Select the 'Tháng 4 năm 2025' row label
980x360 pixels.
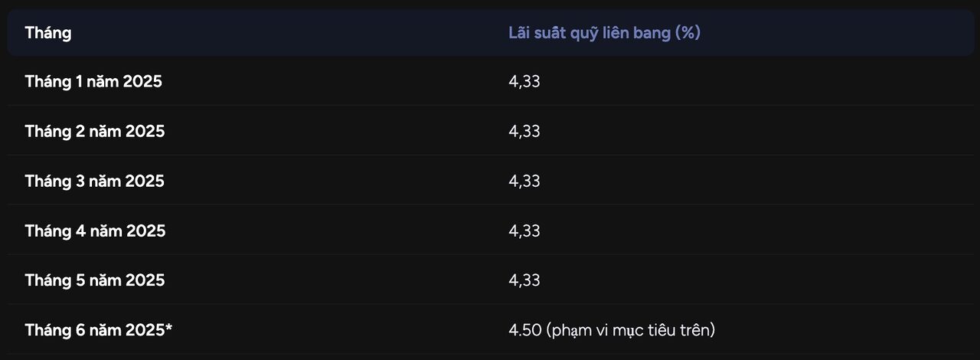95,231
